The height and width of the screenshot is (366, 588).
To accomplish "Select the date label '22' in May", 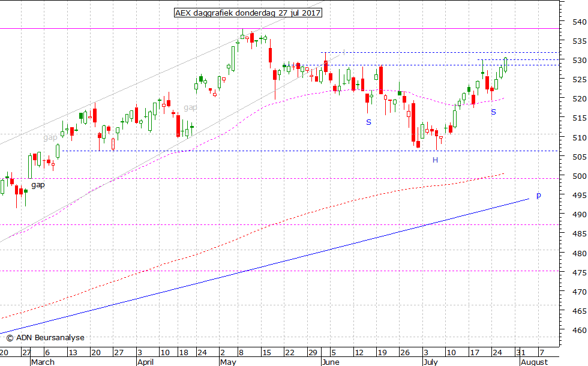I will (x=289, y=353).
